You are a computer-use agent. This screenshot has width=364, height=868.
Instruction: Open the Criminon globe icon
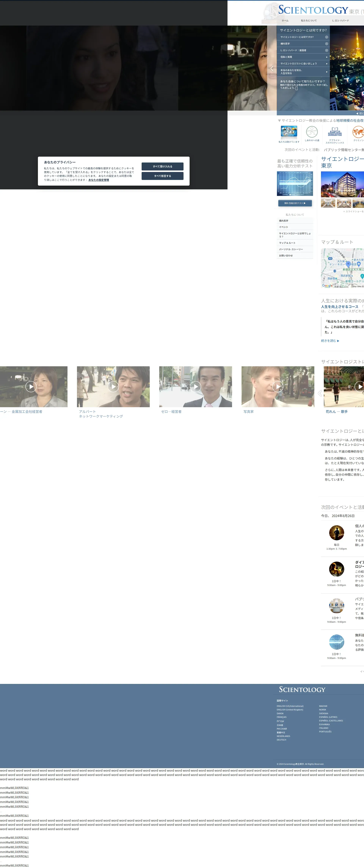(358, 132)
